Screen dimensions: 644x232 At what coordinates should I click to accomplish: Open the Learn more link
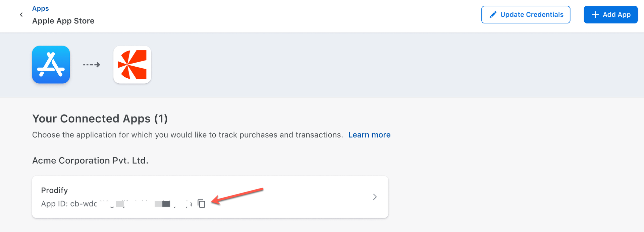tap(369, 135)
